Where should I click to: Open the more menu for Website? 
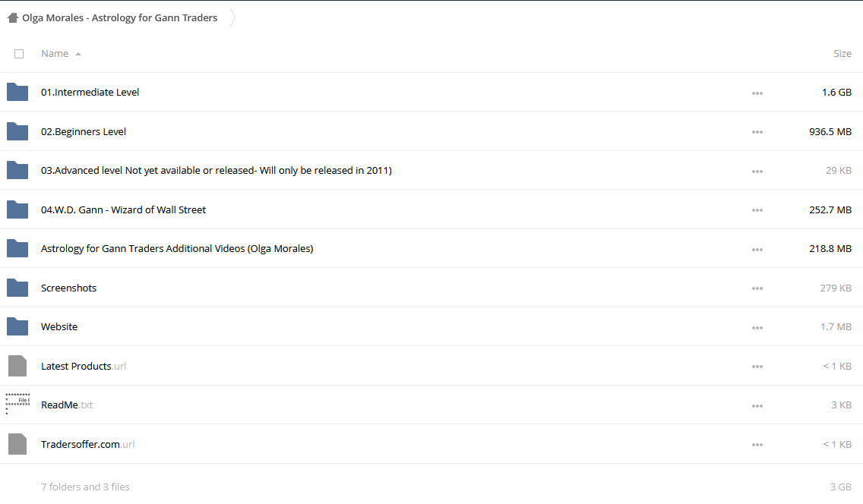[757, 328]
